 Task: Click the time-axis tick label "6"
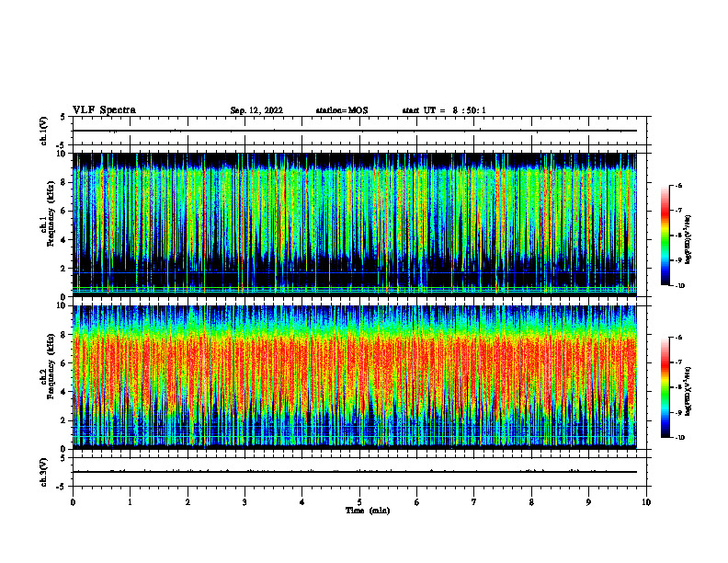417,502
